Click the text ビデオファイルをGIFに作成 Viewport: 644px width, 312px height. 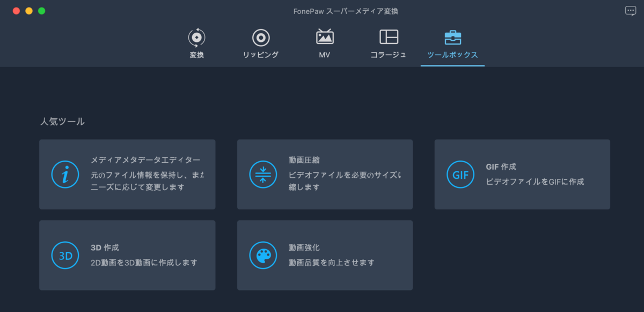click(535, 182)
